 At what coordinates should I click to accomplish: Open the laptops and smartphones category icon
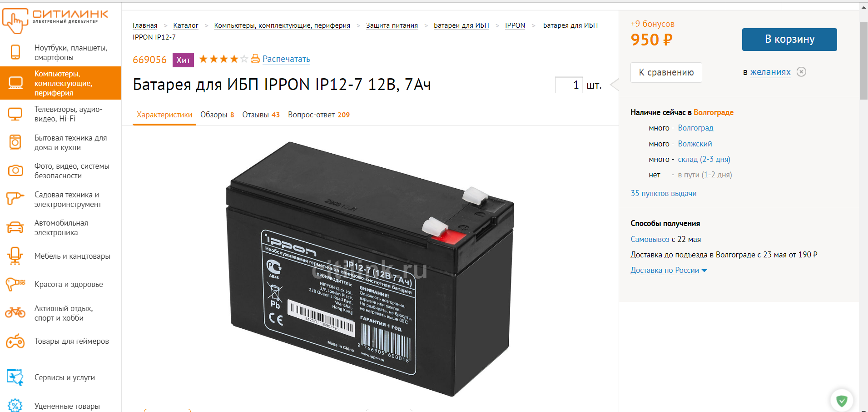coord(15,52)
